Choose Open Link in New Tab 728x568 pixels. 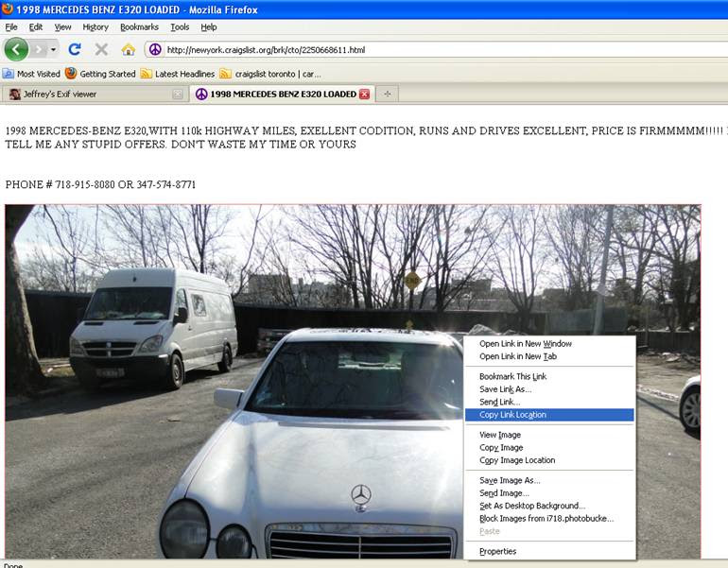click(549, 356)
